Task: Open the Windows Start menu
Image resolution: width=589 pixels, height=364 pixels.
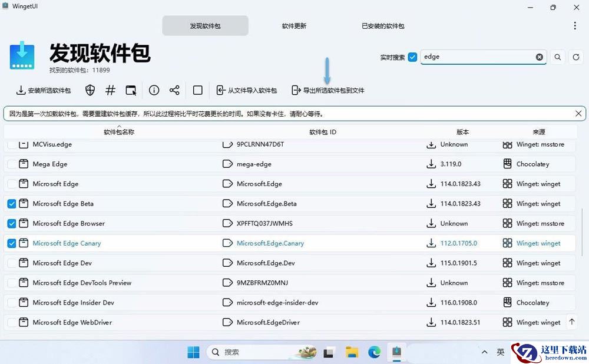Action: point(193,352)
